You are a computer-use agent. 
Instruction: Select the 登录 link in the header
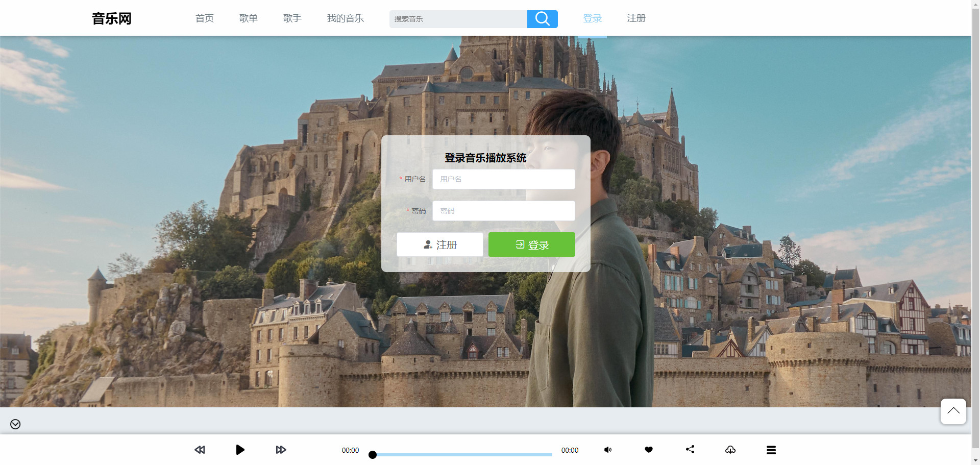pos(593,18)
